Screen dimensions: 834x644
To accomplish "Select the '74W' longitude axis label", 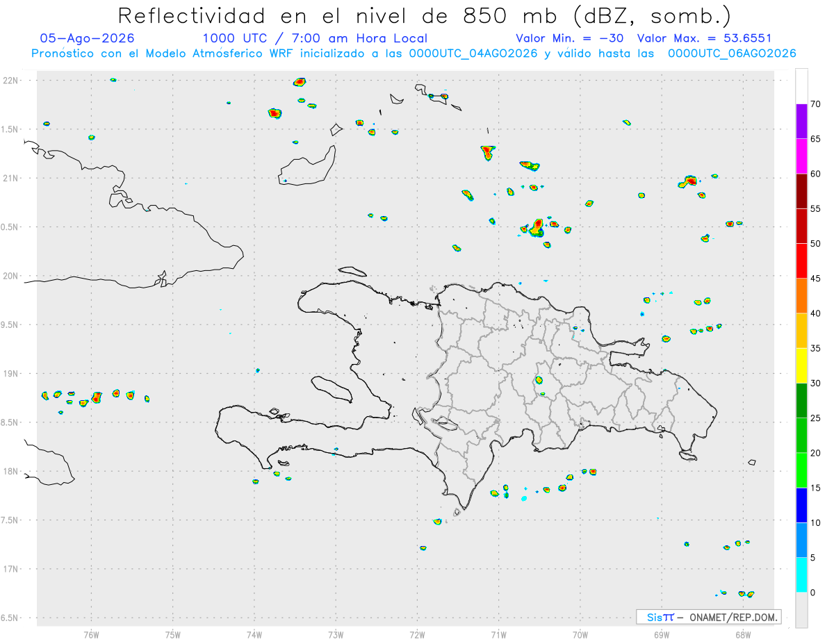I will coord(254,635).
